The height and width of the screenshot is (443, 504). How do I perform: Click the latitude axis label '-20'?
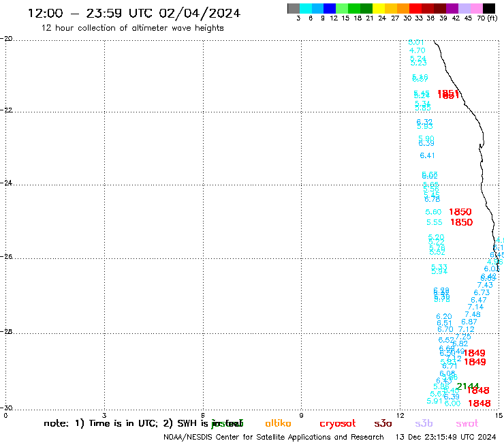click(x=6, y=39)
